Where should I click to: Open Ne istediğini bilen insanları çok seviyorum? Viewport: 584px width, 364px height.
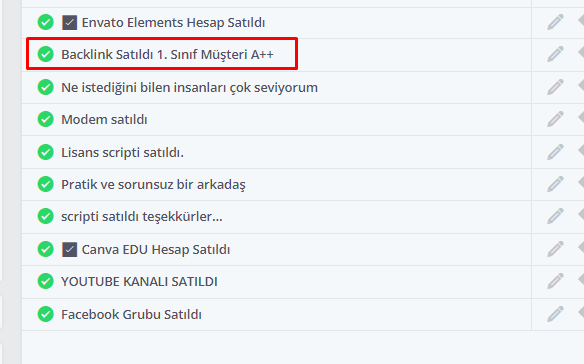(189, 88)
